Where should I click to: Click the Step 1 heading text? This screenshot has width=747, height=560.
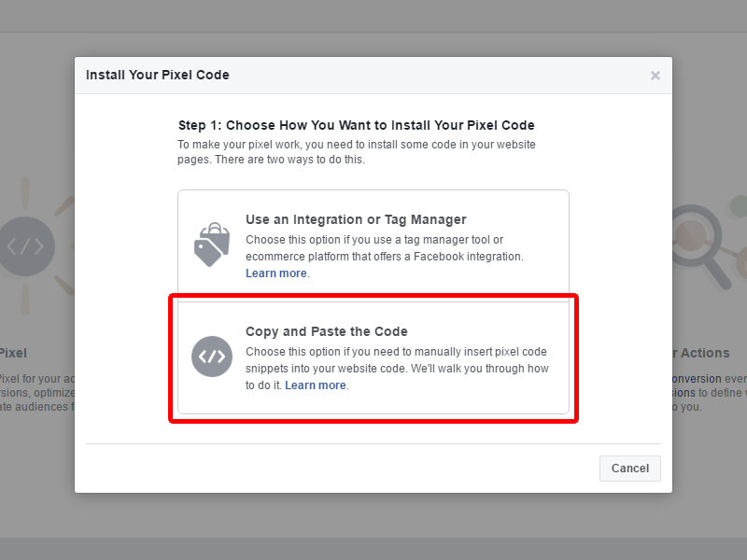357,125
